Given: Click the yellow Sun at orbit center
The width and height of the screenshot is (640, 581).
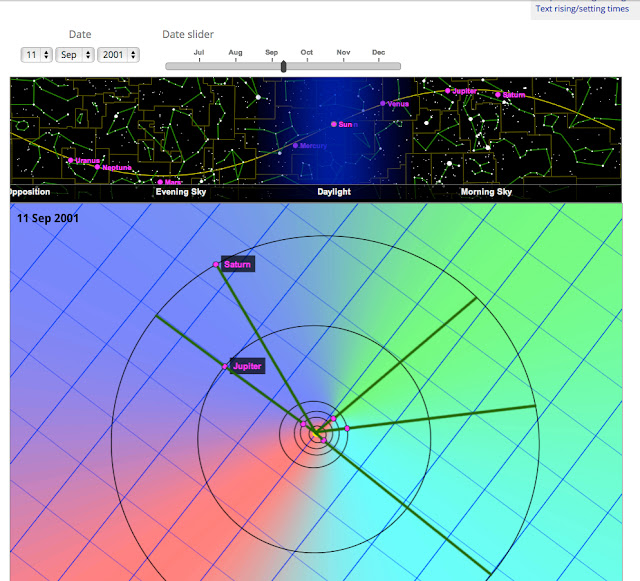Looking at the screenshot, I should point(316,434).
